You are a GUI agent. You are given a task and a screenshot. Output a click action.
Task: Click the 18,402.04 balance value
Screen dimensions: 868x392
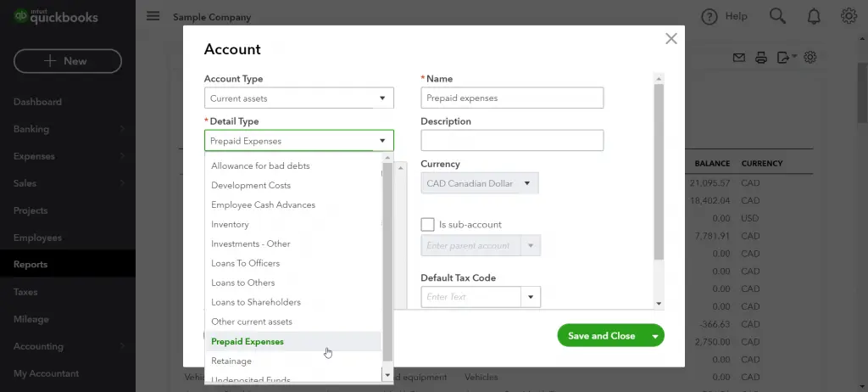(710, 201)
